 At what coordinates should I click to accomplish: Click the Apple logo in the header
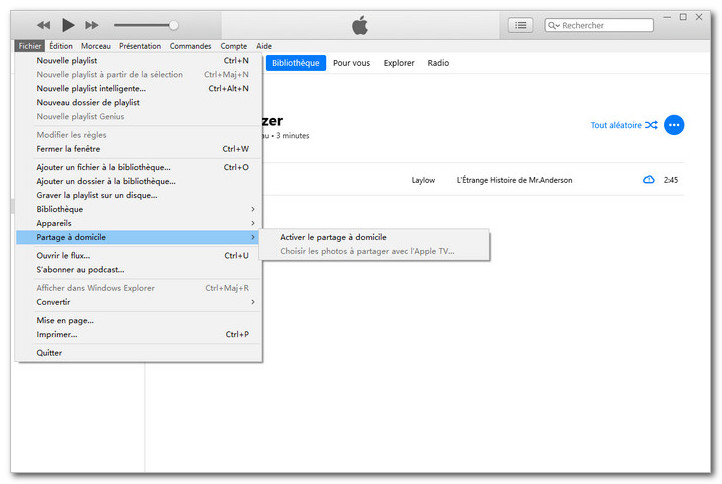360,25
